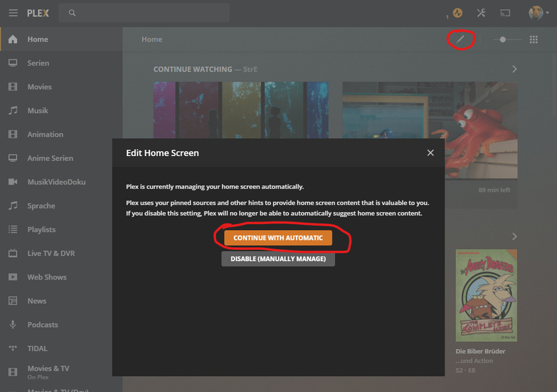
Task: Click the 'S2 · E8' episode text
Action: [x=465, y=370]
